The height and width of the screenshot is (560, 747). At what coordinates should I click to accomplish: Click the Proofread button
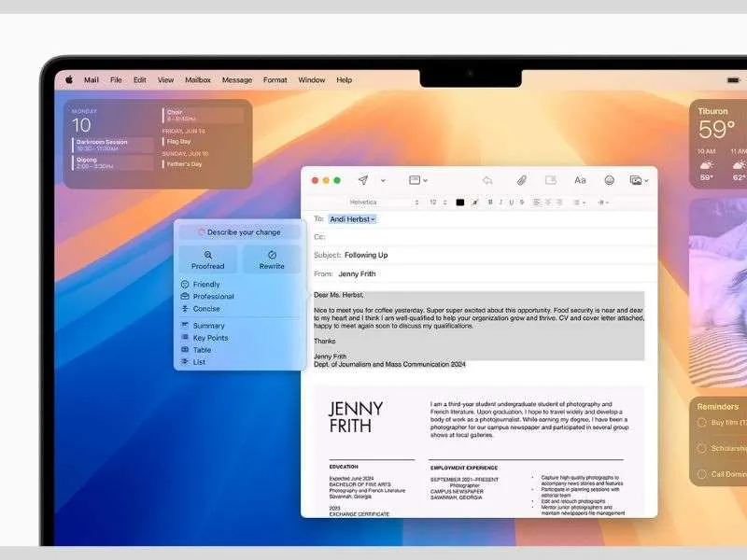pyautogui.click(x=207, y=259)
